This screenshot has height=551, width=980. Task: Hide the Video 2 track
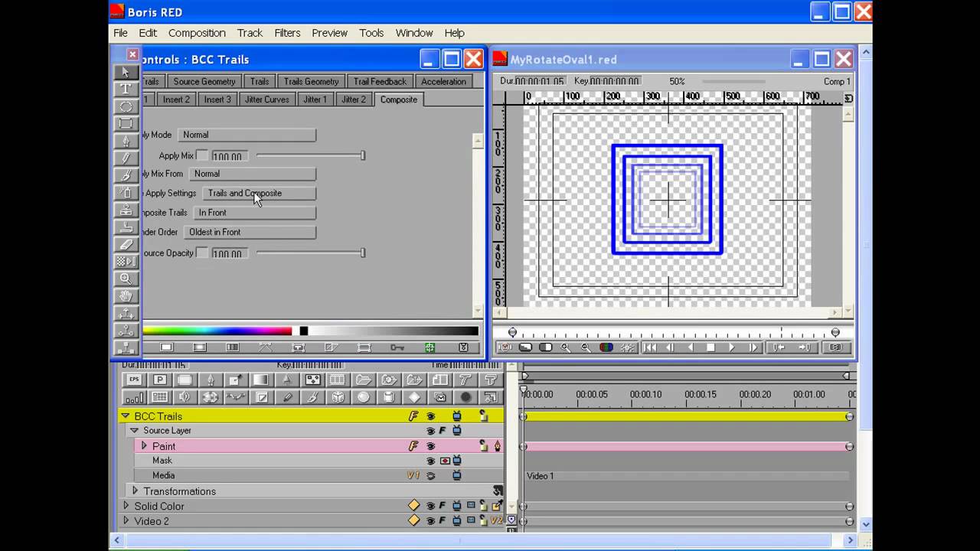[430, 521]
